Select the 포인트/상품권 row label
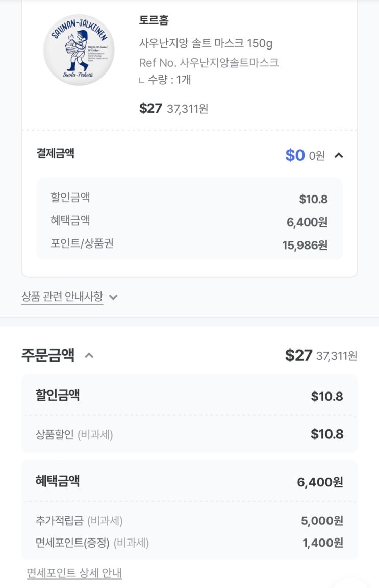 click(x=82, y=243)
